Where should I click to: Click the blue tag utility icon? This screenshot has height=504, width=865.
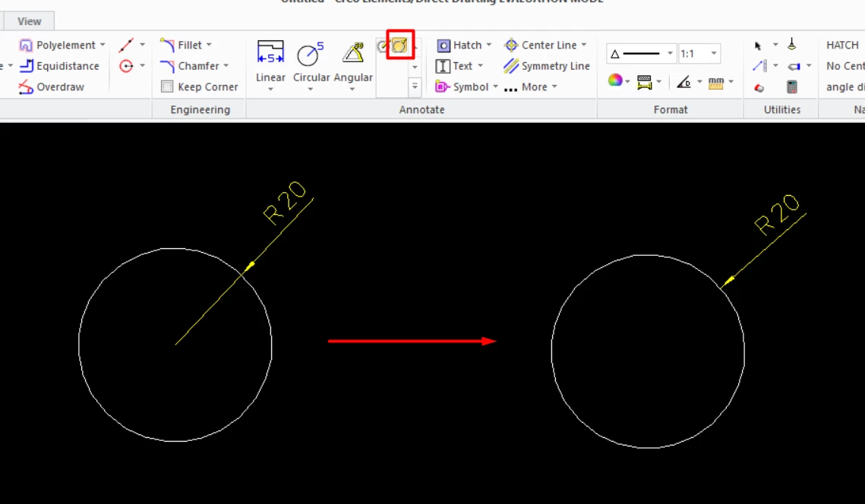coord(794,67)
